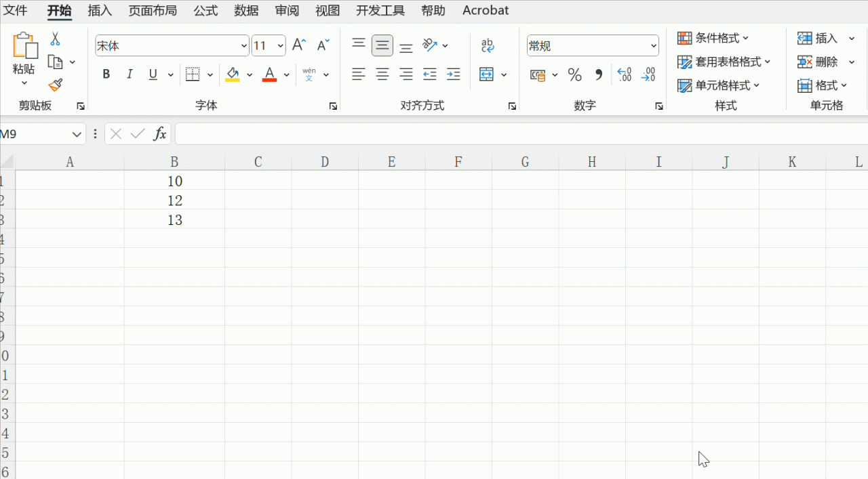This screenshot has height=479, width=868.
Task: Open the 宋体 font name dropdown
Action: pos(244,46)
